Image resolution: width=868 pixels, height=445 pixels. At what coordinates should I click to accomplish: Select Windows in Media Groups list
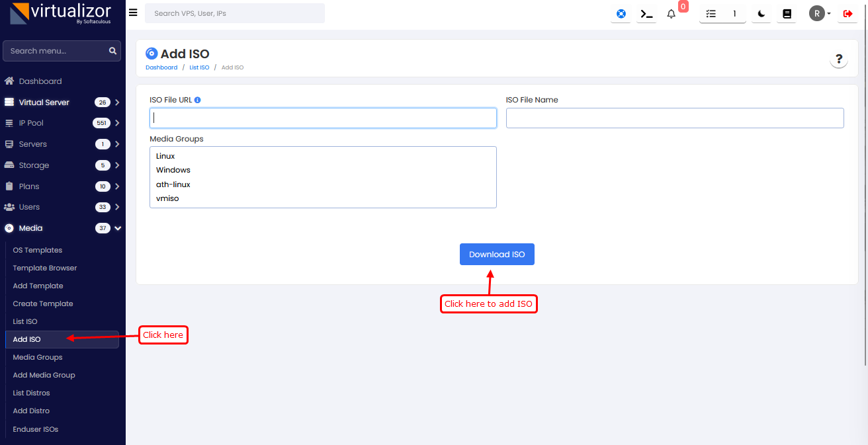click(173, 170)
